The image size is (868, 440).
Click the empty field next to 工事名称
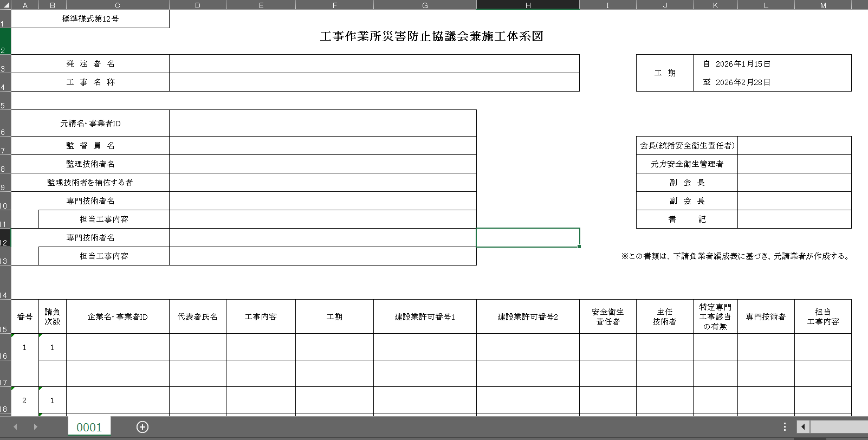374,82
